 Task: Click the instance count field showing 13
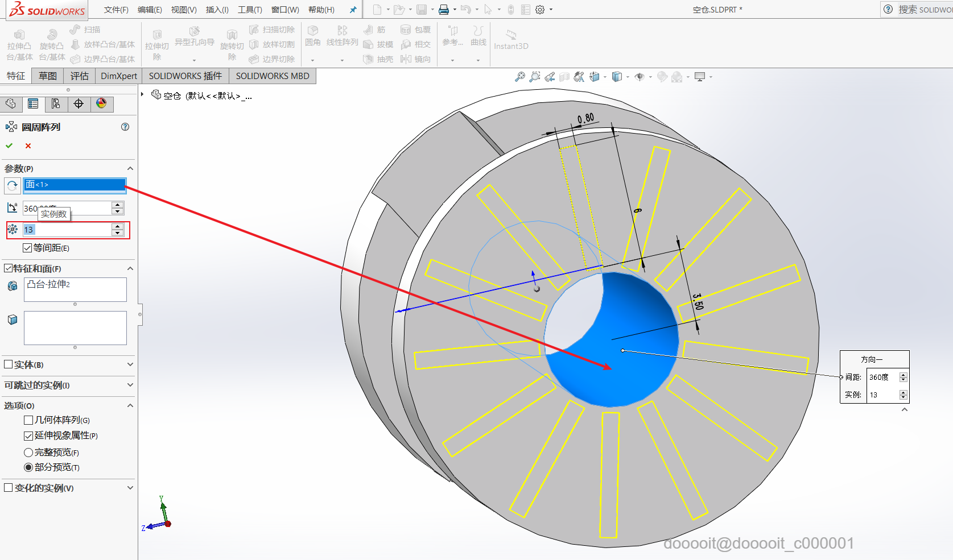pos(67,230)
